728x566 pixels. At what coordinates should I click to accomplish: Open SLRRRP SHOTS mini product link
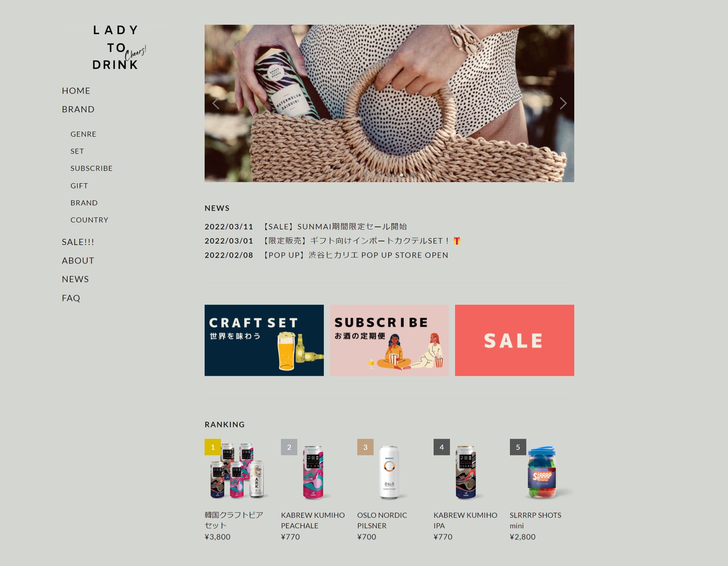click(535, 520)
